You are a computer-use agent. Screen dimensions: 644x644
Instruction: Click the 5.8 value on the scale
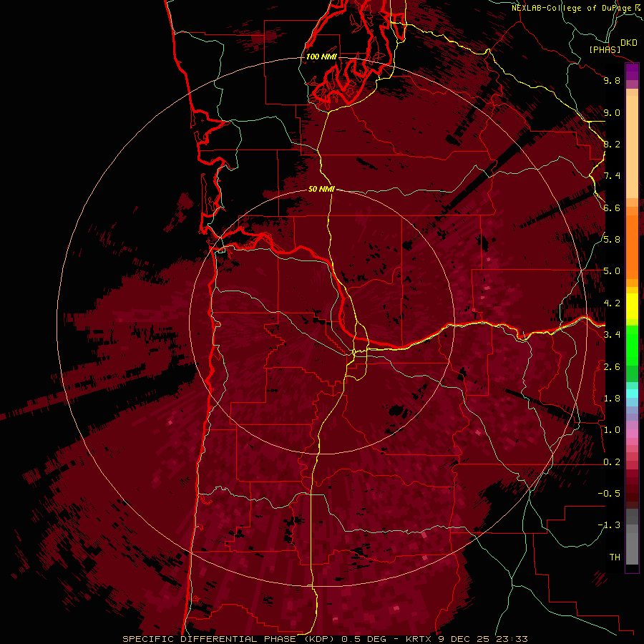[612, 239]
